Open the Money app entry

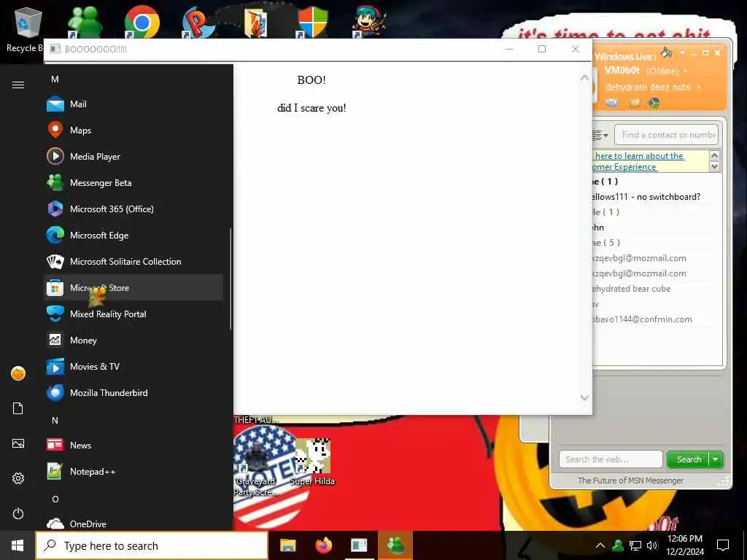(x=133, y=340)
